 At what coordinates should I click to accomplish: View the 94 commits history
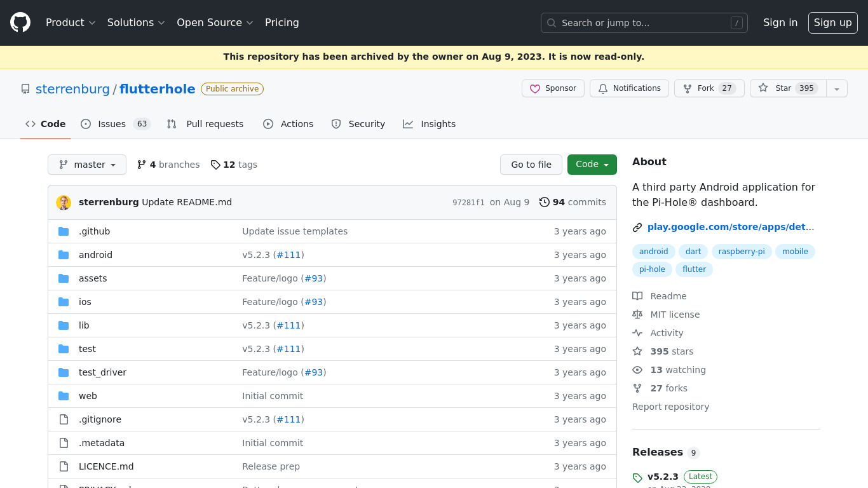573,202
